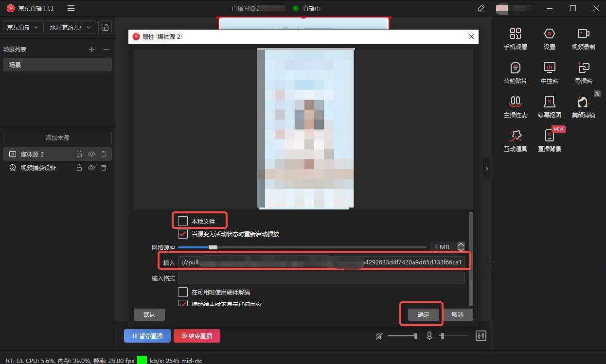Open 绿幕抠图 green screen tool
This screenshot has width=606, height=364.
coord(550,107)
